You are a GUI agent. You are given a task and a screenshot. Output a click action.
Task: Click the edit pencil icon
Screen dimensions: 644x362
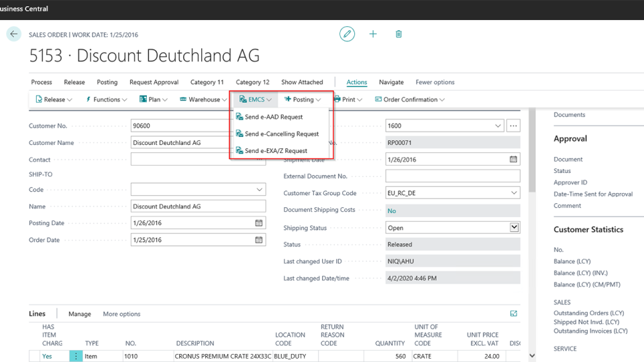coord(347,34)
